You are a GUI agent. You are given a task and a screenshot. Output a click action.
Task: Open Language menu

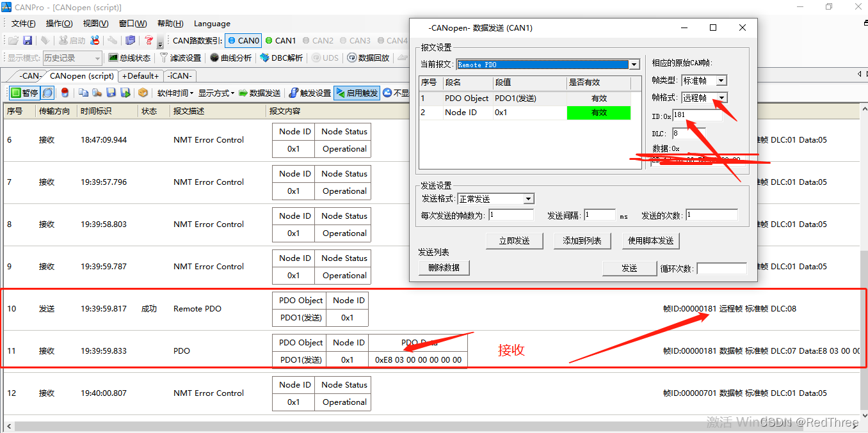pos(212,24)
